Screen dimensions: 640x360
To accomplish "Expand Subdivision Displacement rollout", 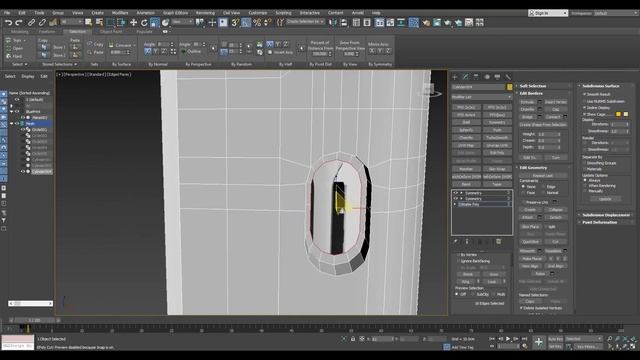I will [606, 215].
